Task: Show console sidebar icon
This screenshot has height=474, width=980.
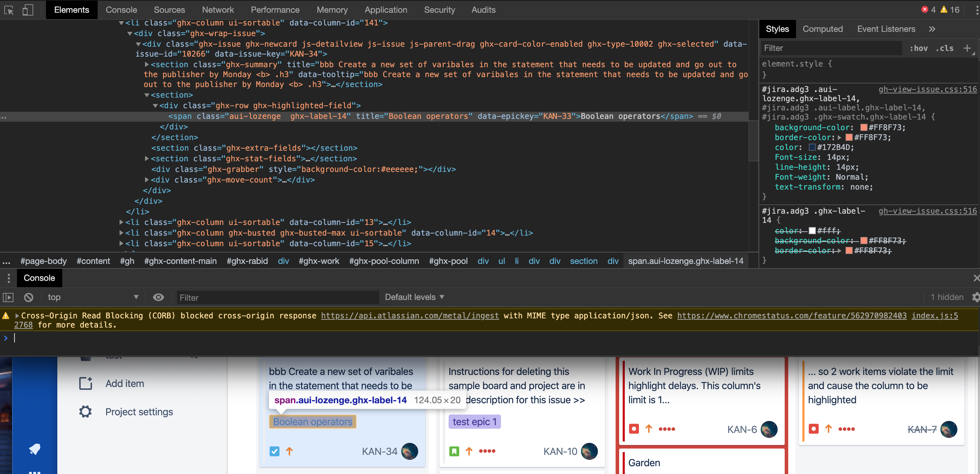Action: [8, 297]
